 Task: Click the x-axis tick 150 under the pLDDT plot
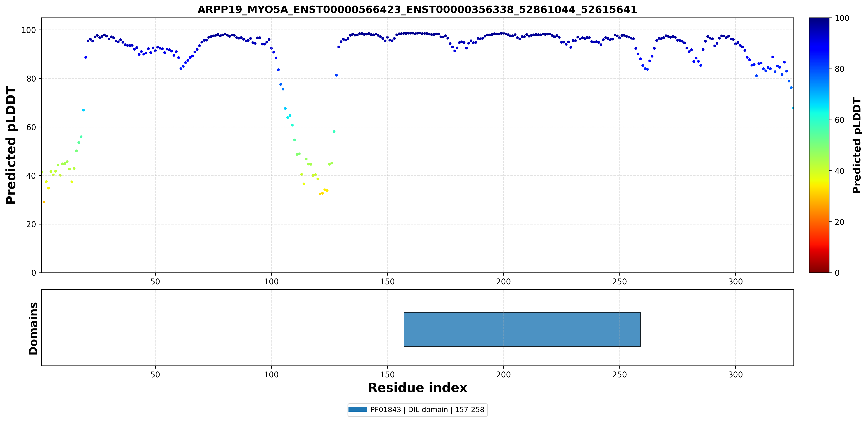387,282
